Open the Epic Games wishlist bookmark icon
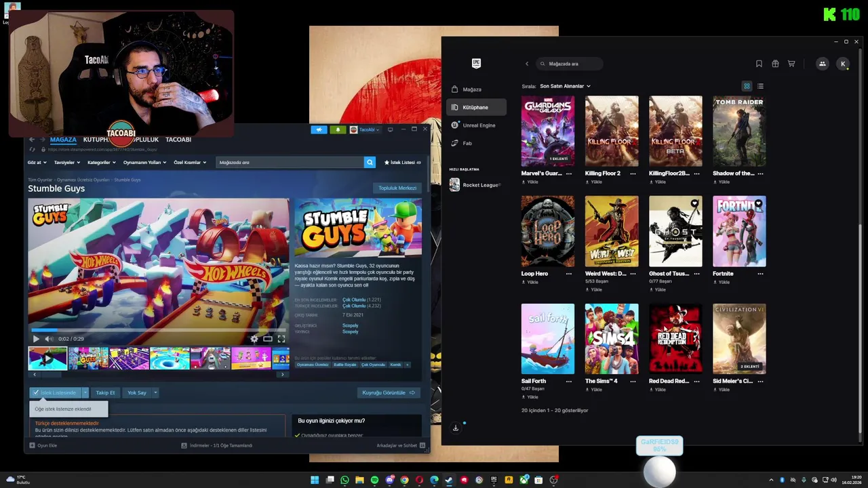Image resolution: width=868 pixels, height=488 pixels. coord(759,64)
